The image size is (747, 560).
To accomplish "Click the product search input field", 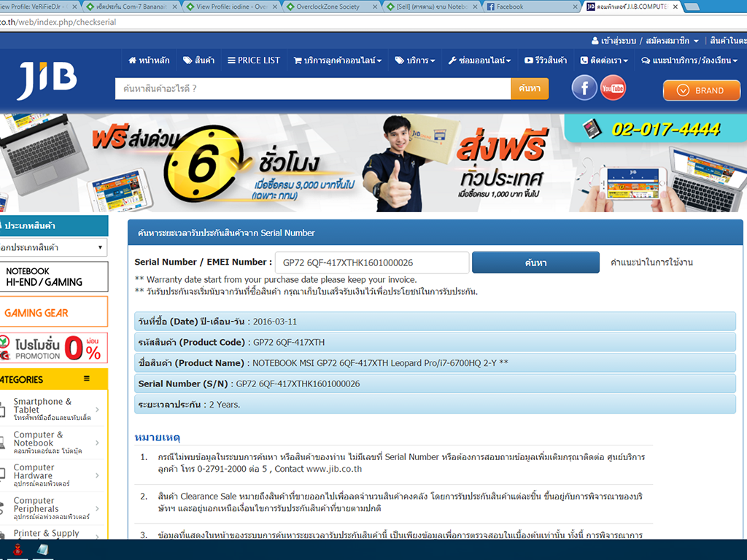I will [313, 88].
